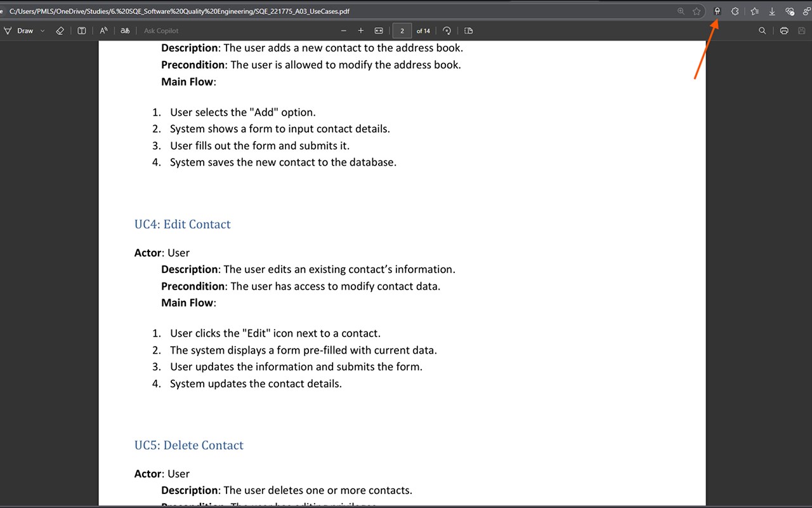The height and width of the screenshot is (508, 812).
Task: Select the Erase tool in PDF toolbar
Action: pyautogui.click(x=60, y=30)
